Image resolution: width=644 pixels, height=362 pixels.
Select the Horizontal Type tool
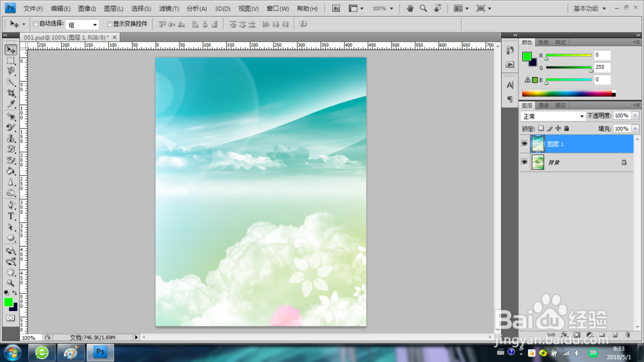click(11, 216)
